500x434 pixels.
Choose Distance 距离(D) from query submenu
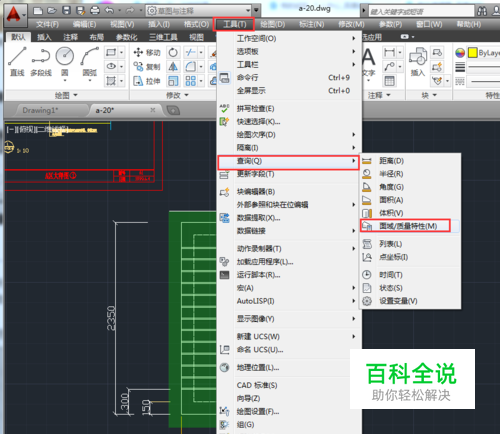pyautogui.click(x=411, y=161)
